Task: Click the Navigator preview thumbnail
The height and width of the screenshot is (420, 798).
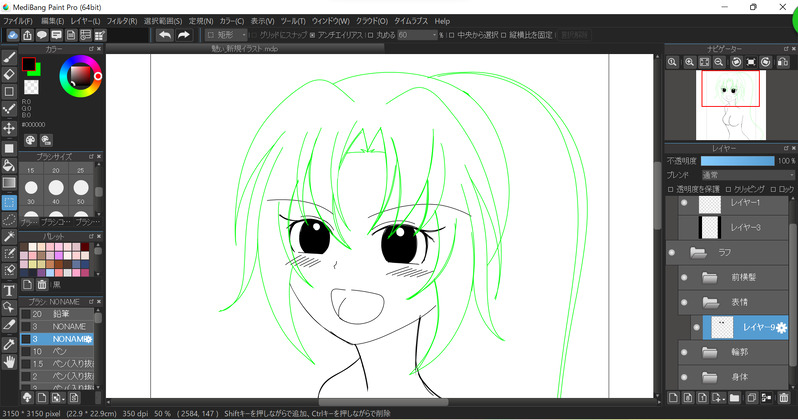Action: click(731, 105)
